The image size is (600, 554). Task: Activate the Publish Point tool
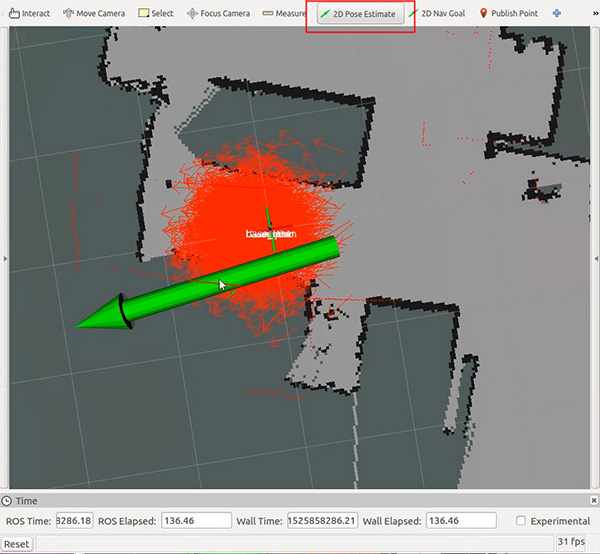click(509, 14)
